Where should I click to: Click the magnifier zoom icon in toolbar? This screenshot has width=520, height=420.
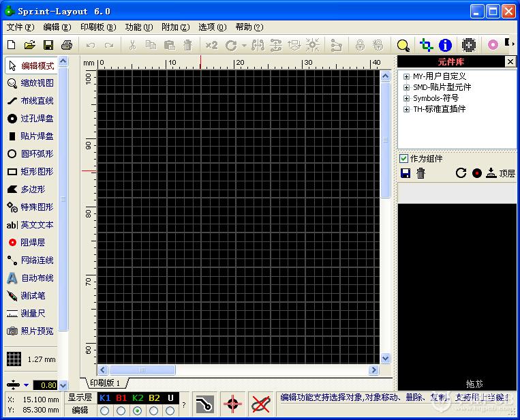[x=403, y=46]
